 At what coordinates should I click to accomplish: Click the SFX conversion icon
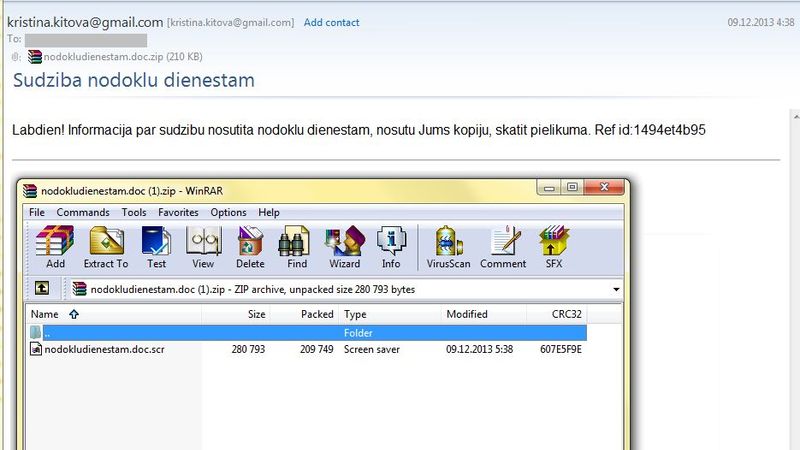pos(554,247)
